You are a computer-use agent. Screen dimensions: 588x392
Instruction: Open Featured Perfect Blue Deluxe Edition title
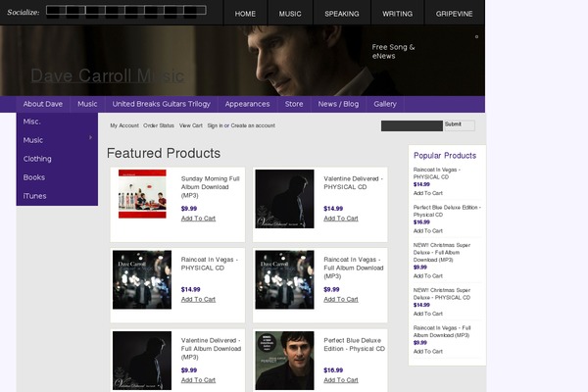[355, 344]
